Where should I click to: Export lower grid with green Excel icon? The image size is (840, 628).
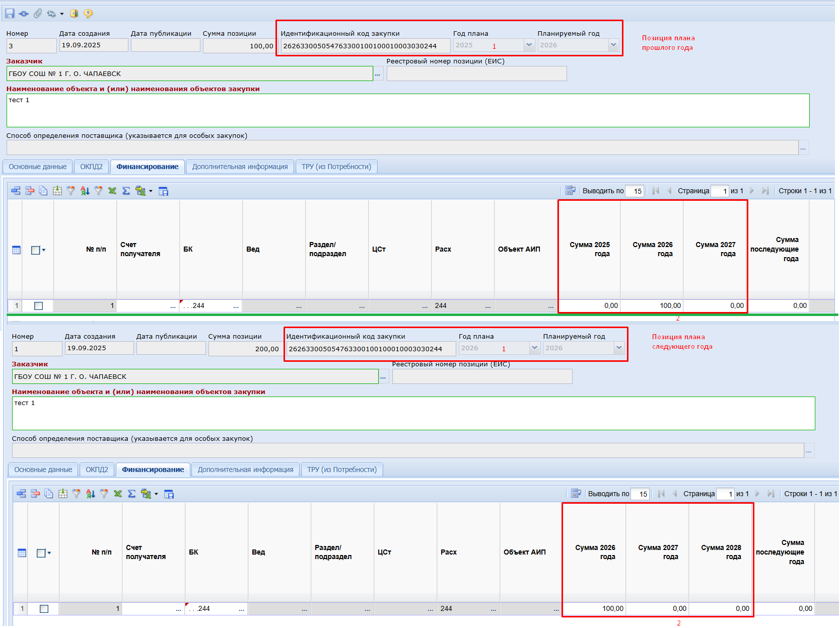tap(118, 494)
